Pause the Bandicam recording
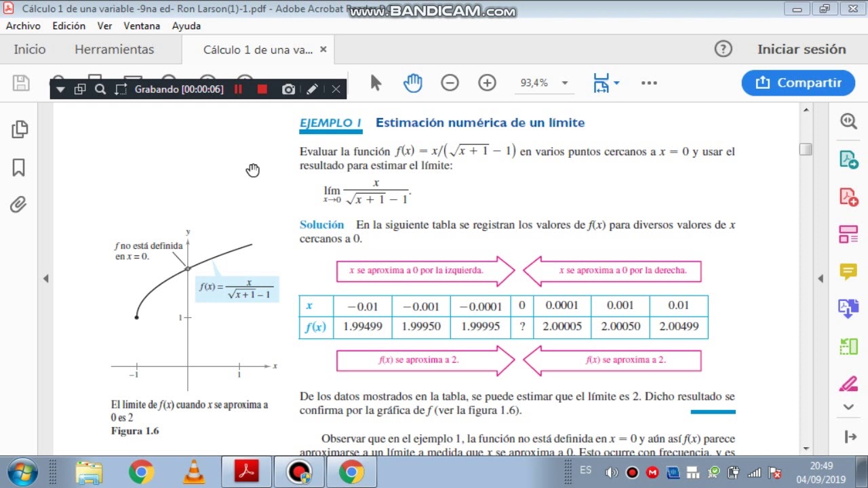Image resolution: width=868 pixels, height=488 pixels. click(x=238, y=89)
